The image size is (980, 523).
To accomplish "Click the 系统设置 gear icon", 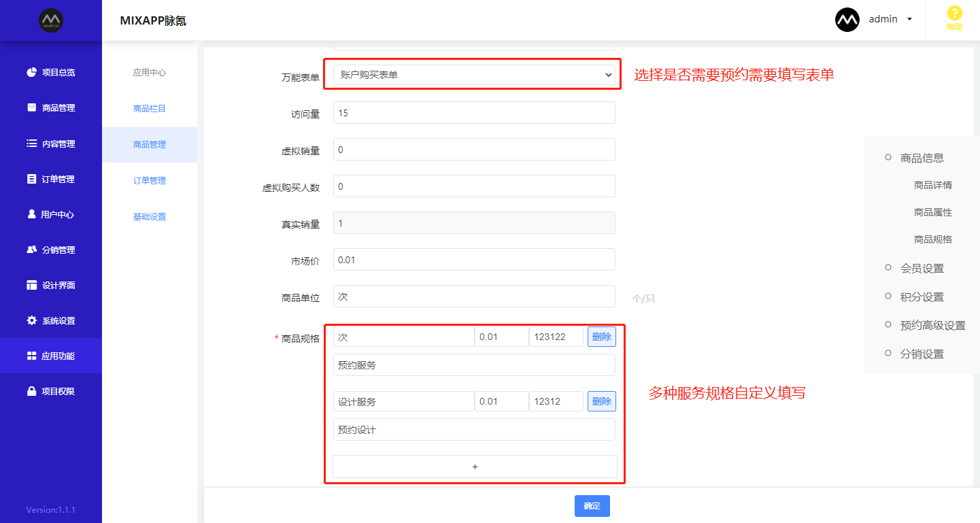I will (x=31, y=320).
